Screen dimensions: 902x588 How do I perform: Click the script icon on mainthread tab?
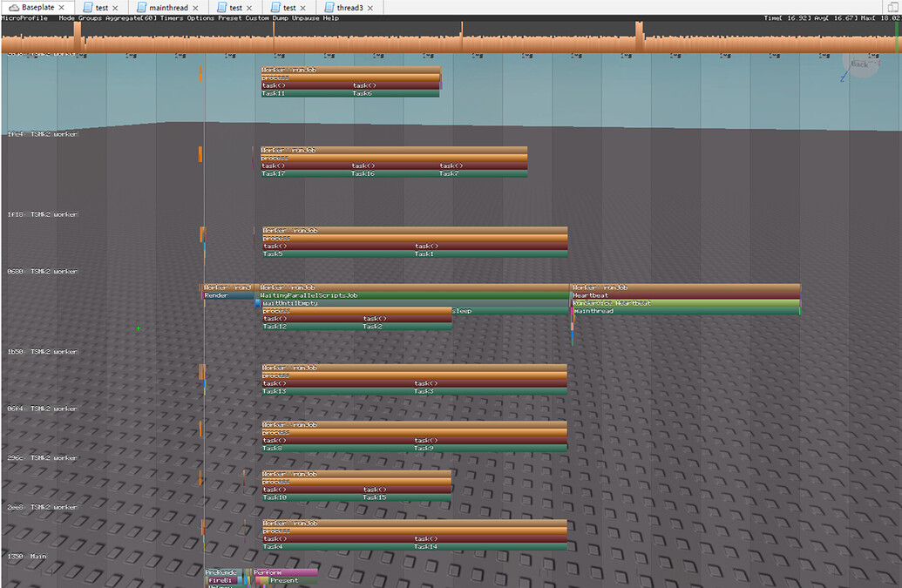[141, 8]
